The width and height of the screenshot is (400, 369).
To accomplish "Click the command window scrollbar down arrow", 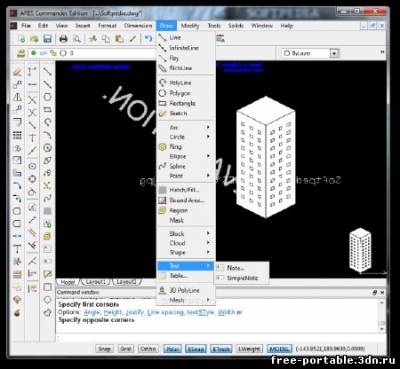I will tap(382, 329).
